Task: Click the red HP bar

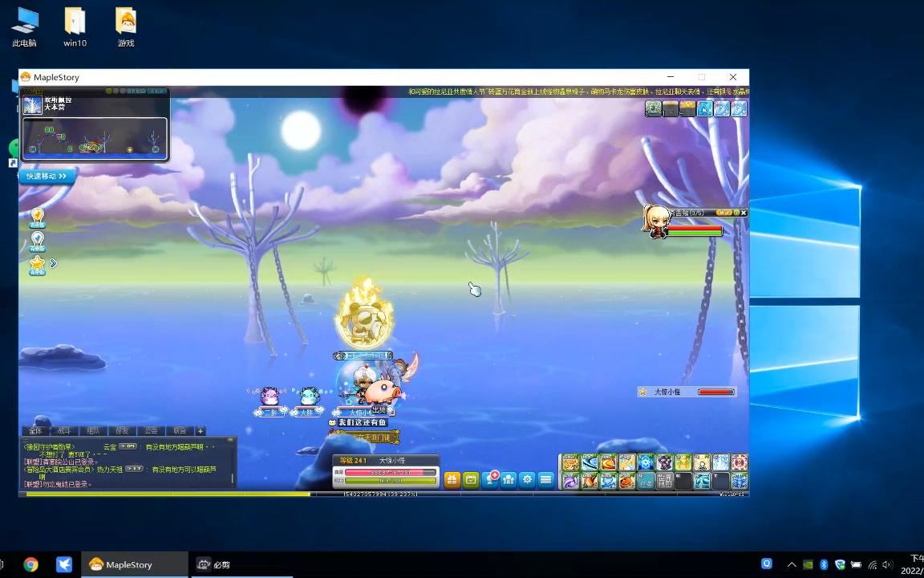Action: [391, 472]
